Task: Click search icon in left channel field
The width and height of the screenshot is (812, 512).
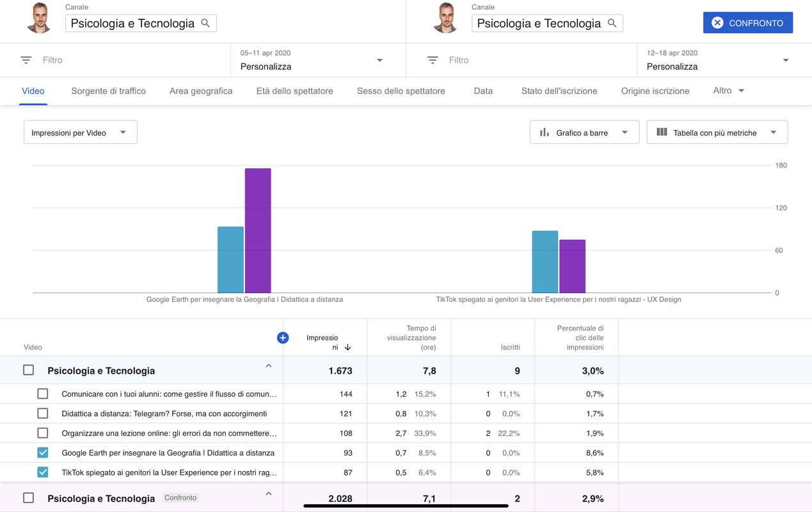Action: (205, 23)
